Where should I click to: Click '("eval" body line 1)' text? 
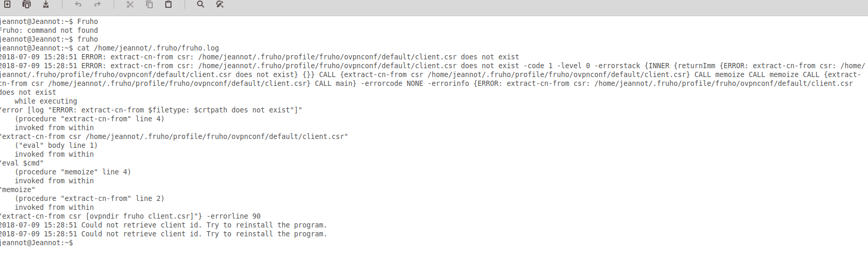[x=56, y=145]
